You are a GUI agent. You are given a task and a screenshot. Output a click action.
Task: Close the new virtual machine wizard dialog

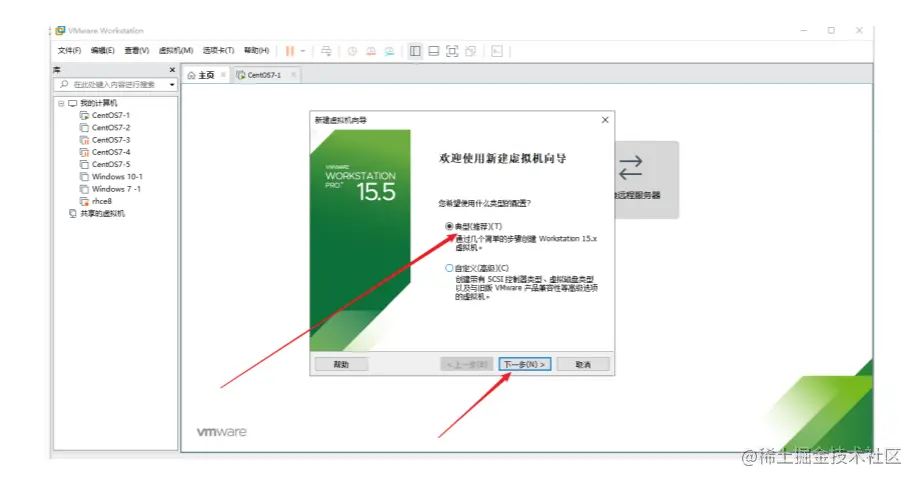tap(605, 120)
